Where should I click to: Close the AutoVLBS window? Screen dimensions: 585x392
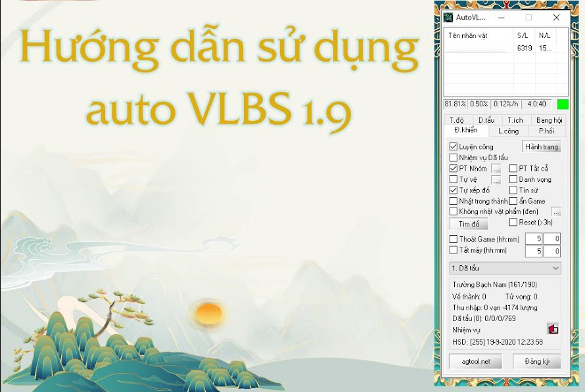tap(556, 18)
